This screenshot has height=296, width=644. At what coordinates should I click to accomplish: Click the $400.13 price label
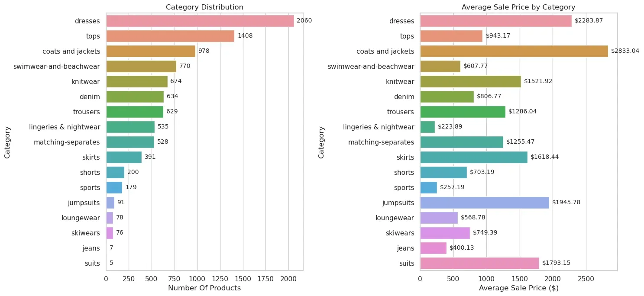point(462,248)
